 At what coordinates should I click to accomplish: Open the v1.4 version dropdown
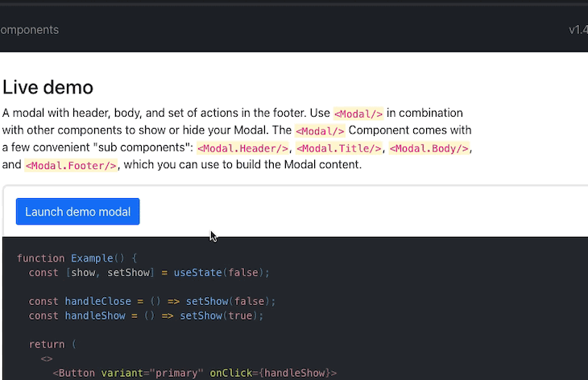578,30
